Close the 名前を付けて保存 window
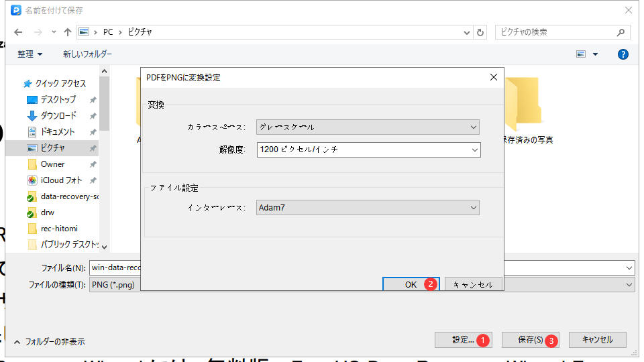The image size is (644, 362). coord(629,10)
